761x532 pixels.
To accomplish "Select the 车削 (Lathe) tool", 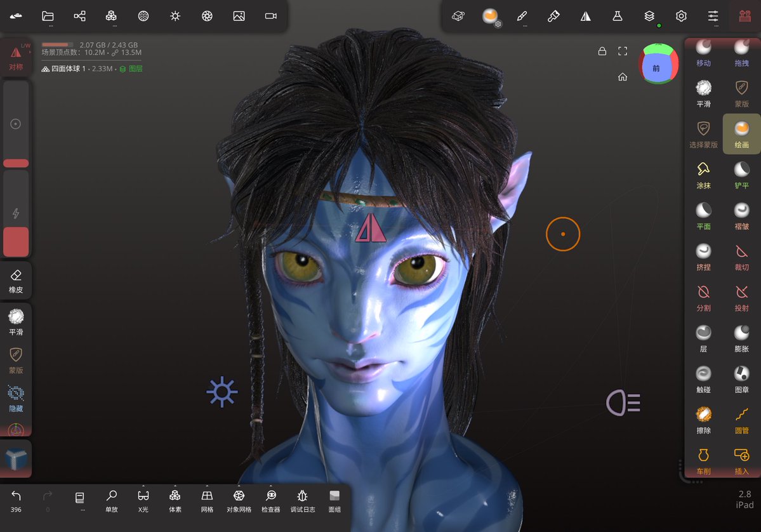I will [703, 461].
